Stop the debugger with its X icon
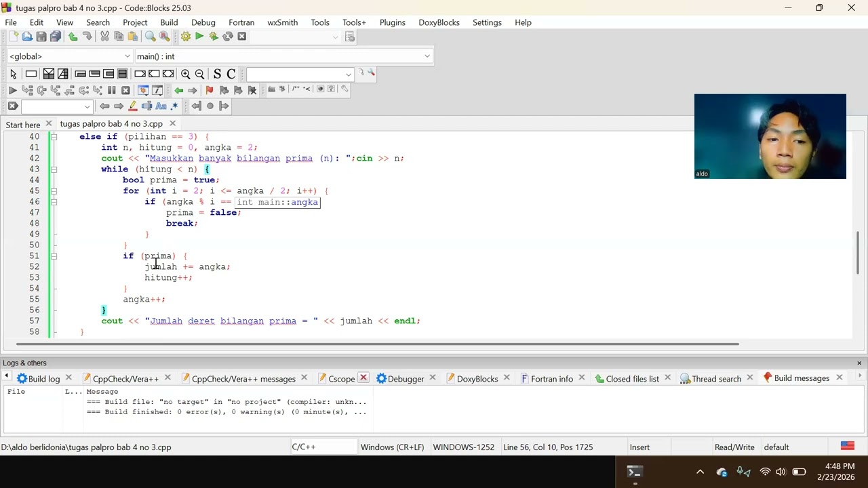Screen dimensions: 868x488 coord(125,90)
